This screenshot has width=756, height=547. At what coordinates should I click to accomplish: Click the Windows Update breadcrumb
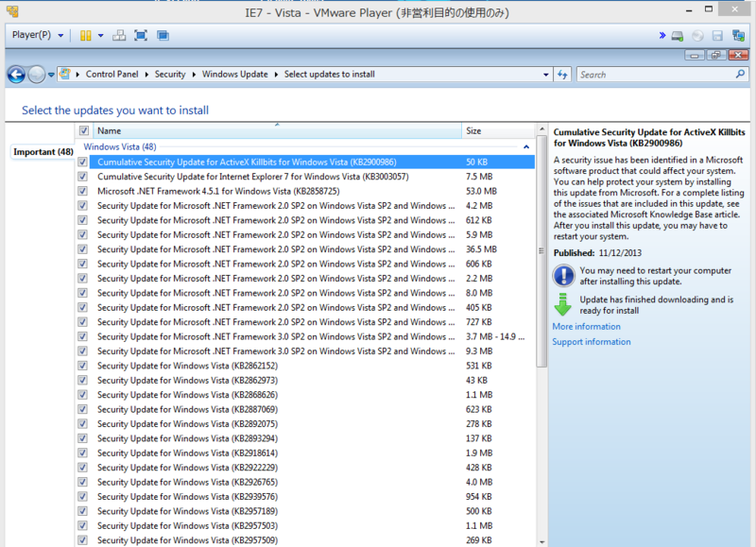click(234, 75)
